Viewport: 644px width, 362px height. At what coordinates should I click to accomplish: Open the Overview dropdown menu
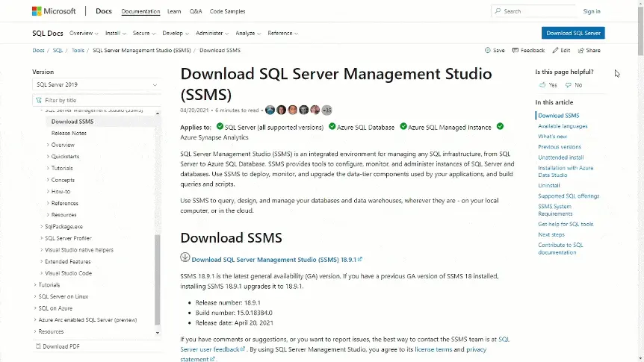[x=84, y=34]
